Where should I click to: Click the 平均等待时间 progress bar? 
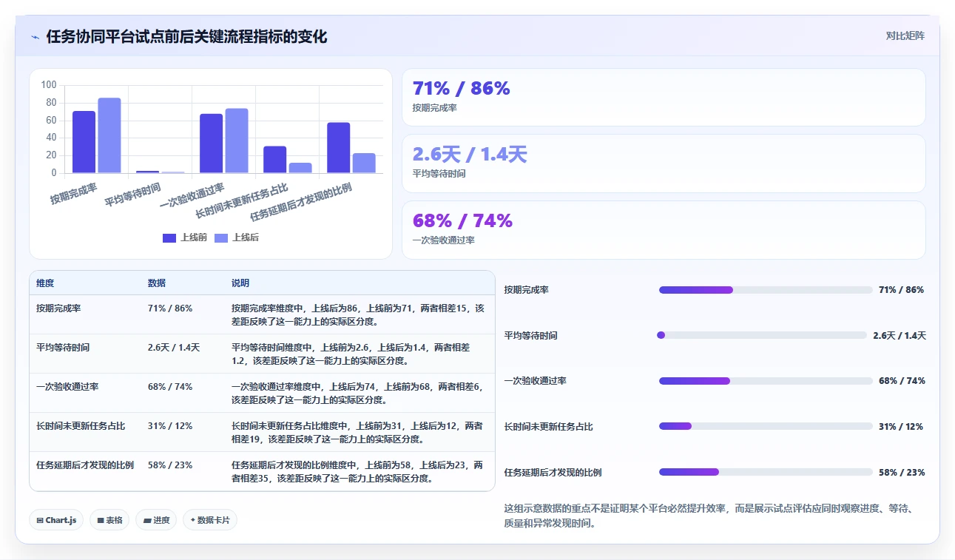[x=763, y=335]
